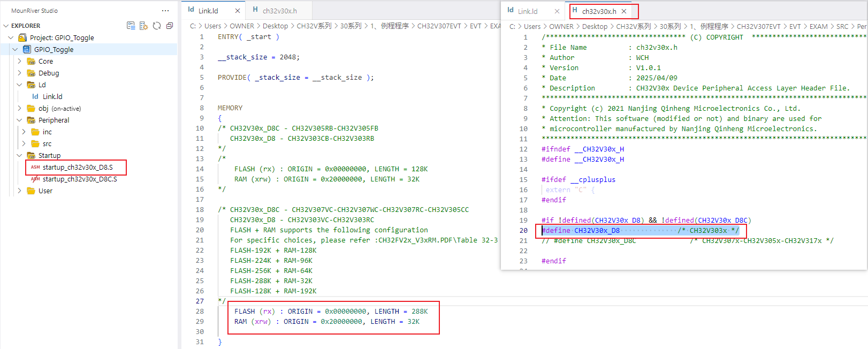Close the right-pane ch32v30x.h tab with its X
Image resolution: width=868 pixels, height=349 pixels.
pos(624,11)
